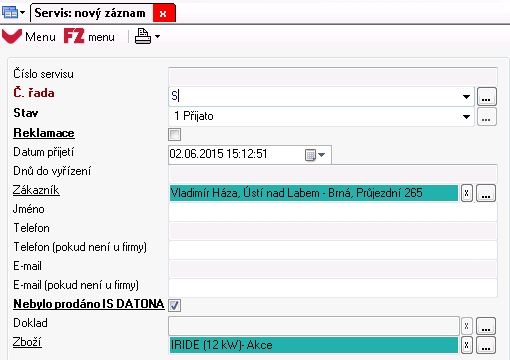Click into the Jméno input field
Viewport: 510px width, 360px height.
coord(333,212)
